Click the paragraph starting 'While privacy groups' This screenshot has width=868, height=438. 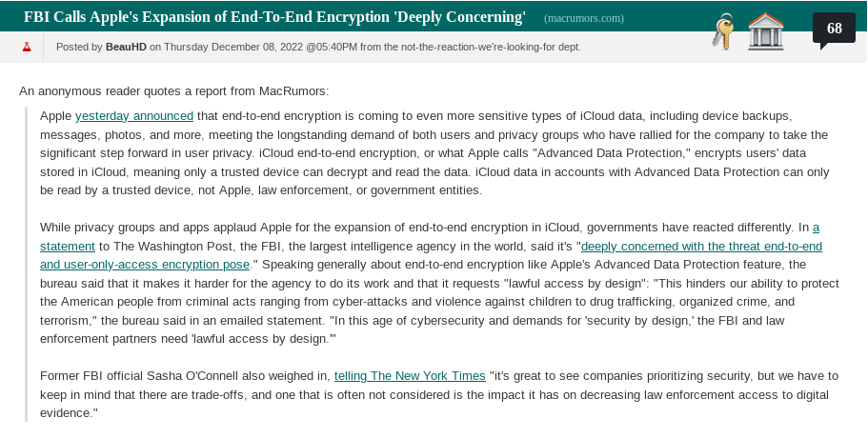pyautogui.click(x=429, y=301)
